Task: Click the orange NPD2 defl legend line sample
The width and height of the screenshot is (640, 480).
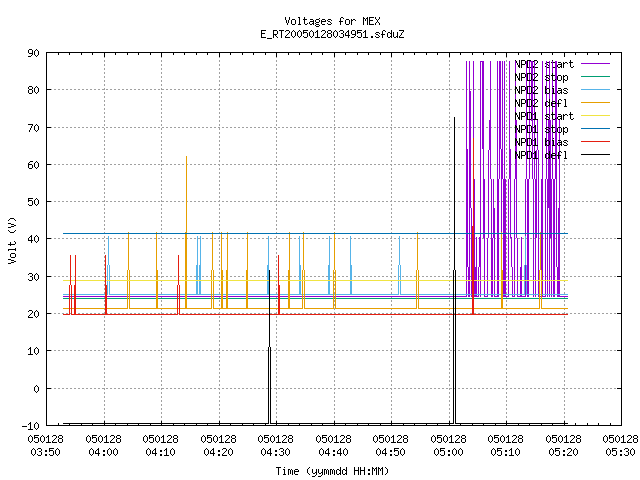Action: [x=595, y=102]
